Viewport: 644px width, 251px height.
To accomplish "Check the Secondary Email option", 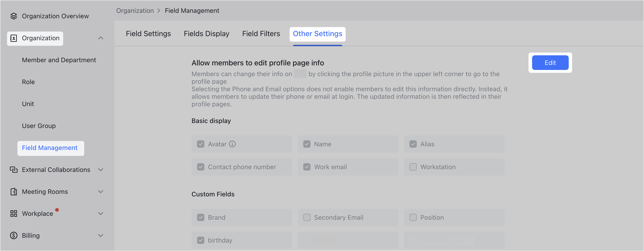I will (306, 217).
